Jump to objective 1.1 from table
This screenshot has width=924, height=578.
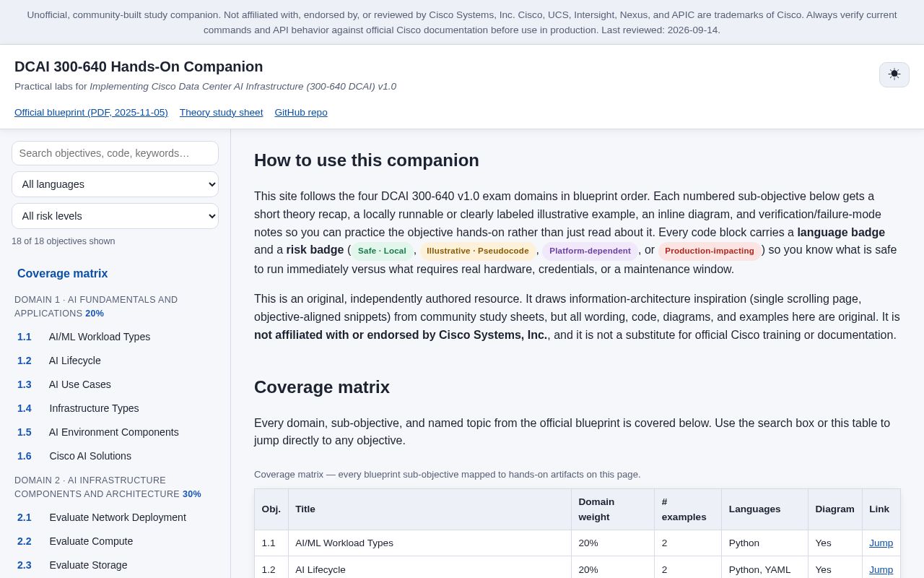coord(881,543)
